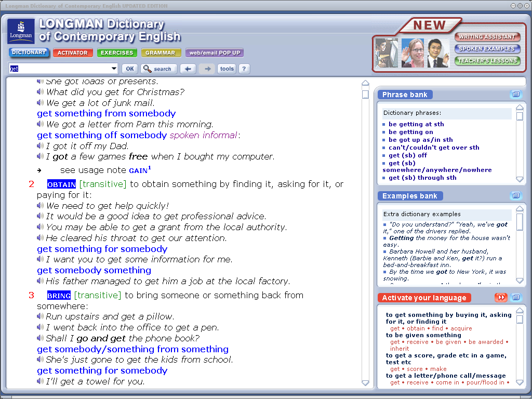Switch to the GRAMMAR tab
Image resolution: width=532 pixels, height=399 pixels.
(x=161, y=52)
